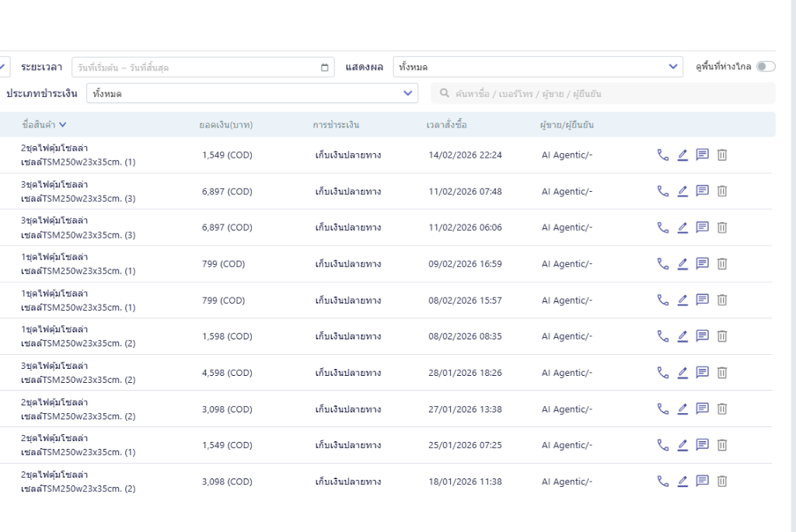
Task: Click the edit icon for the 08/02/2026 15:57 order
Action: tap(683, 300)
